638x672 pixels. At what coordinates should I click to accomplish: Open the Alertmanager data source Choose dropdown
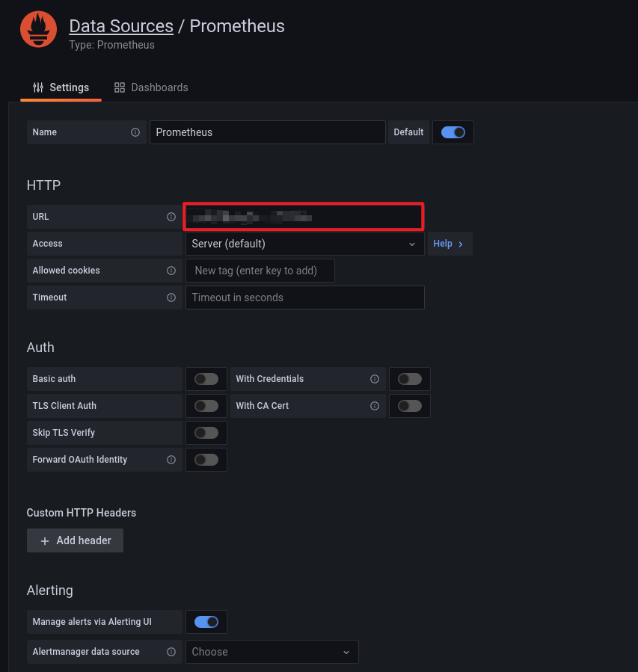tap(272, 652)
